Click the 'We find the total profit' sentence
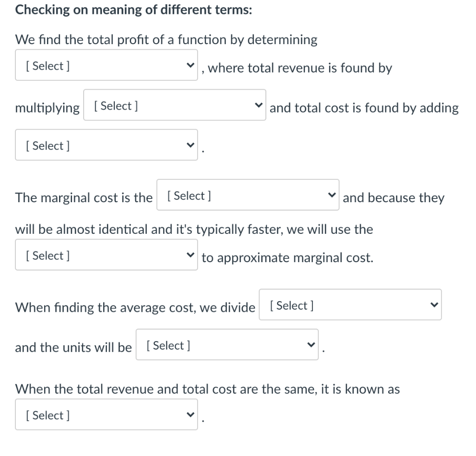This screenshot has width=476, height=456. [166, 40]
